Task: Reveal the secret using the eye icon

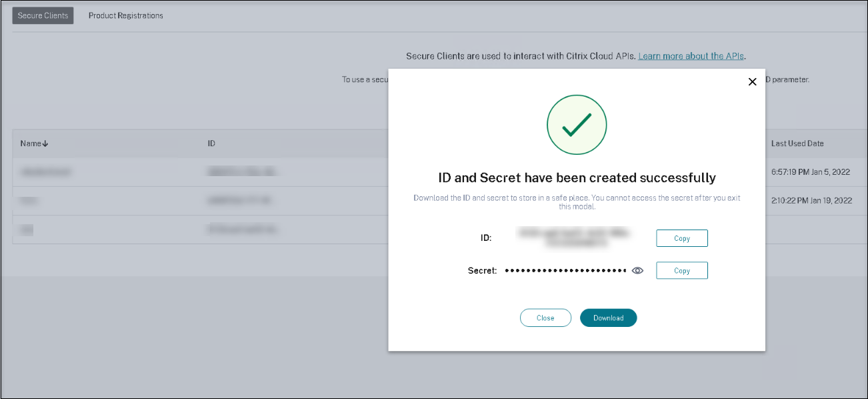Action: [637, 270]
